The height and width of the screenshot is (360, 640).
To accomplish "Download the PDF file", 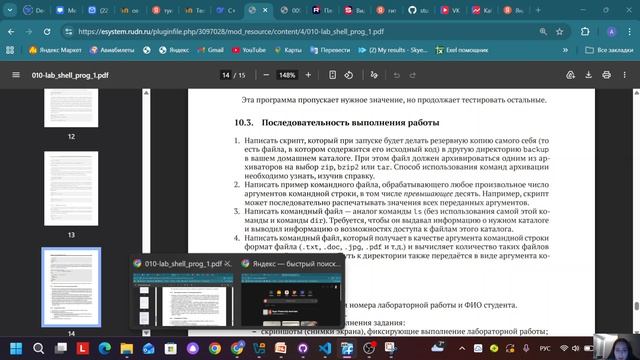I will pyautogui.click(x=588, y=75).
